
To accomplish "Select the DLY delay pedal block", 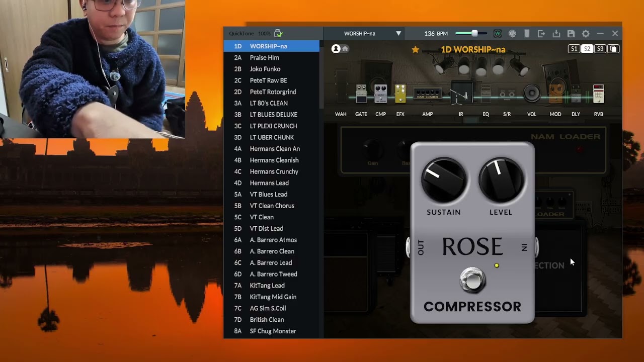I will pyautogui.click(x=576, y=94).
